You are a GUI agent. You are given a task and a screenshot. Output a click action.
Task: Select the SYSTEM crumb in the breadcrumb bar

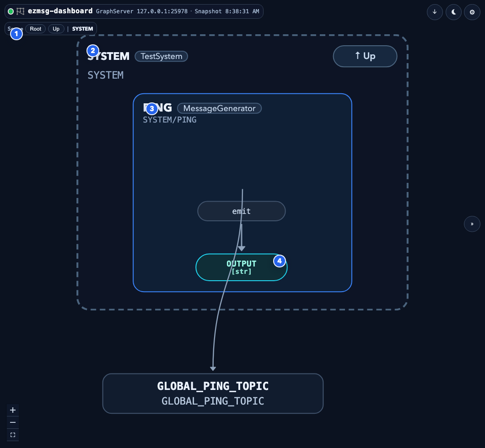click(x=82, y=29)
